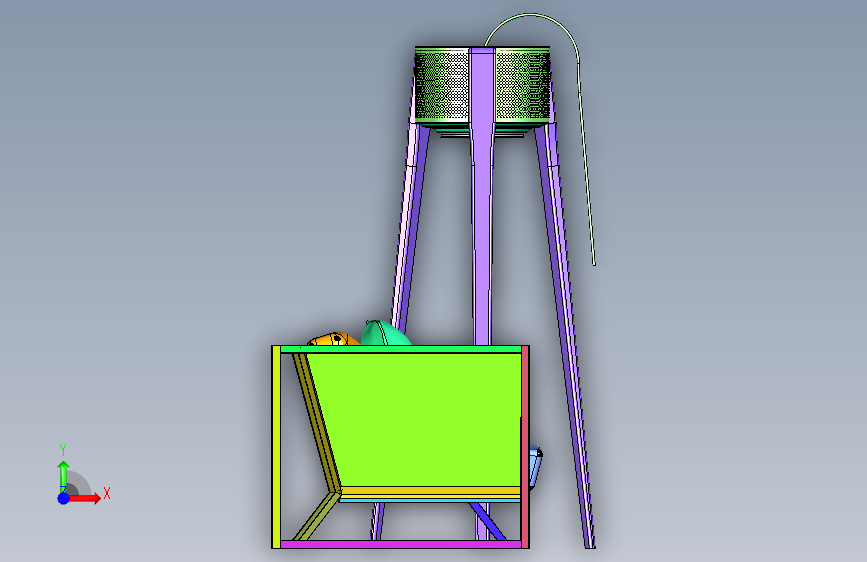The height and width of the screenshot is (562, 867).
Task: Select the cyan strip under the yellow strip
Action: click(430, 500)
